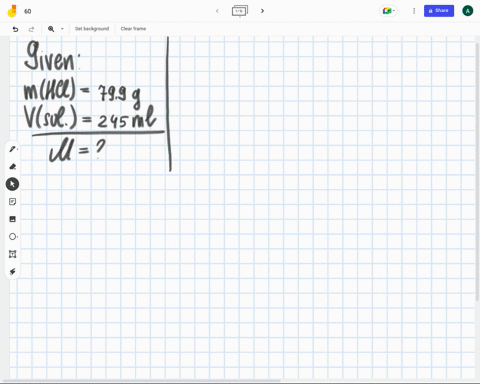Go to the next frame
This screenshot has width=480, height=384.
[x=262, y=11]
